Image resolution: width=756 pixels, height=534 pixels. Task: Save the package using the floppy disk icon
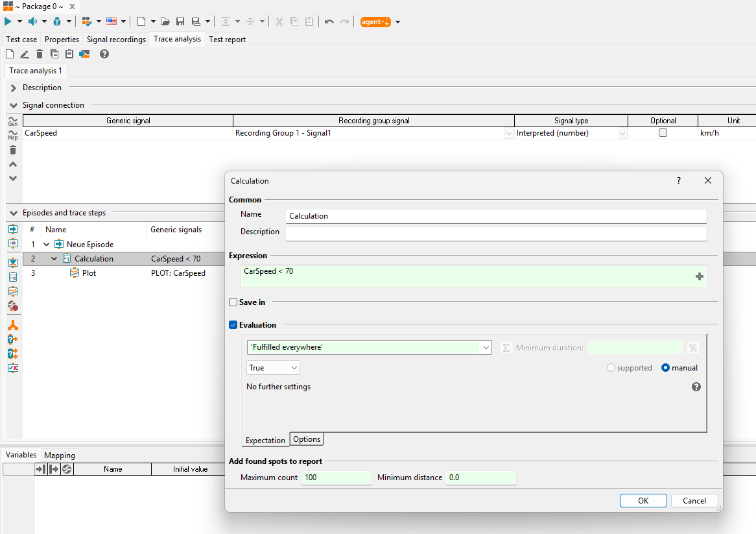(x=180, y=21)
